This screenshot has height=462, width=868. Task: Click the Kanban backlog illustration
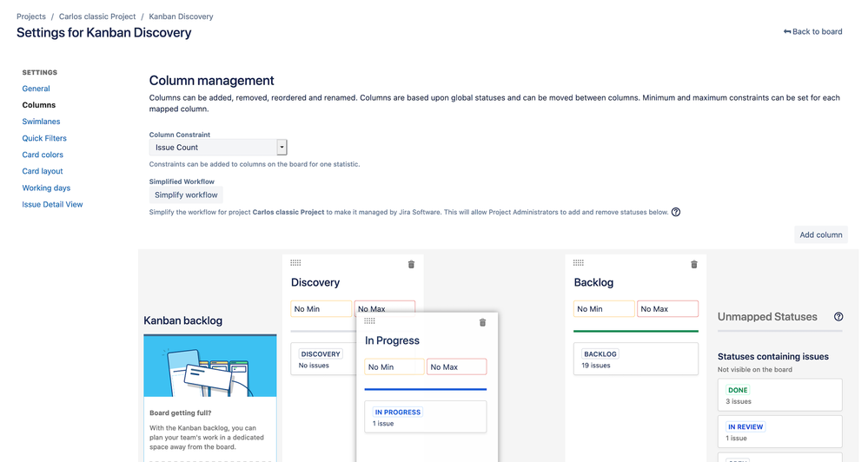210,366
